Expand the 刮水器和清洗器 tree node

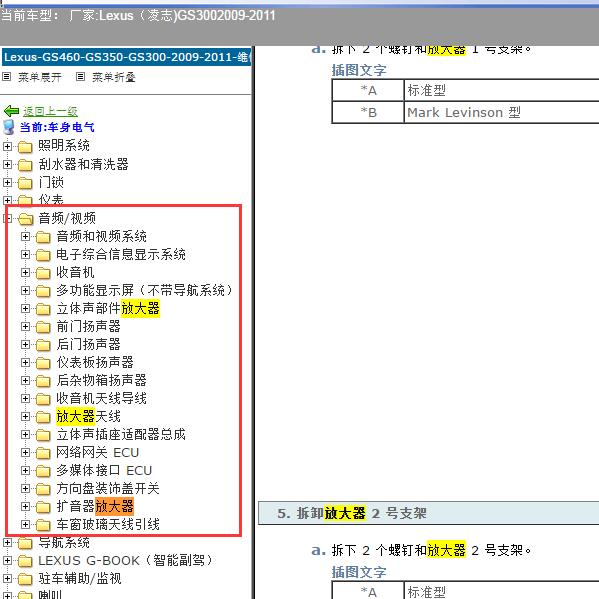click(x=7, y=164)
